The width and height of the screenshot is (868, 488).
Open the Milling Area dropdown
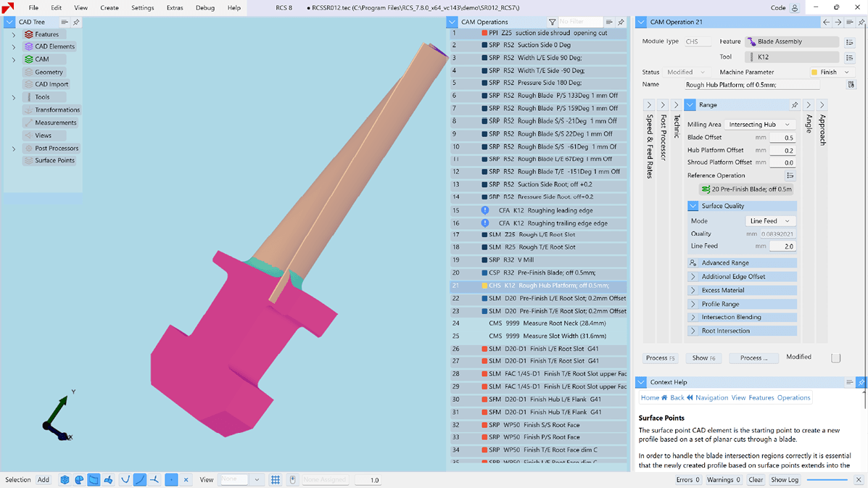tap(759, 125)
